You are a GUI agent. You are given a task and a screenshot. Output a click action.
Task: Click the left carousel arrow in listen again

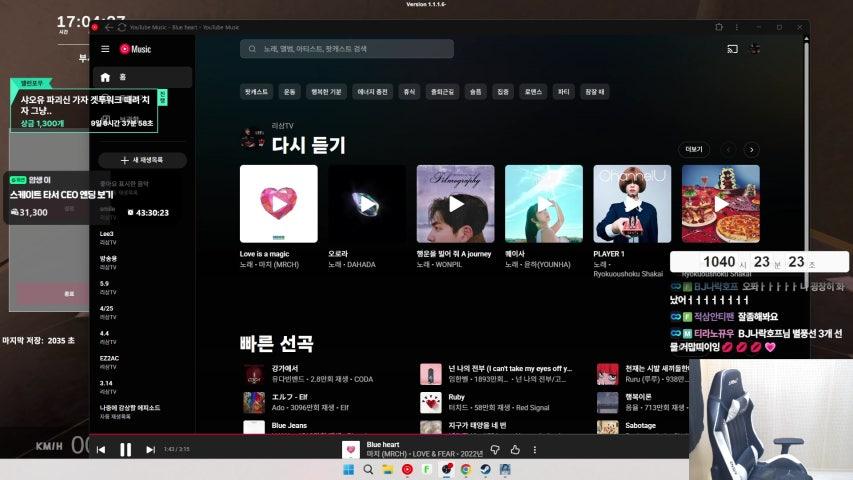click(x=728, y=150)
